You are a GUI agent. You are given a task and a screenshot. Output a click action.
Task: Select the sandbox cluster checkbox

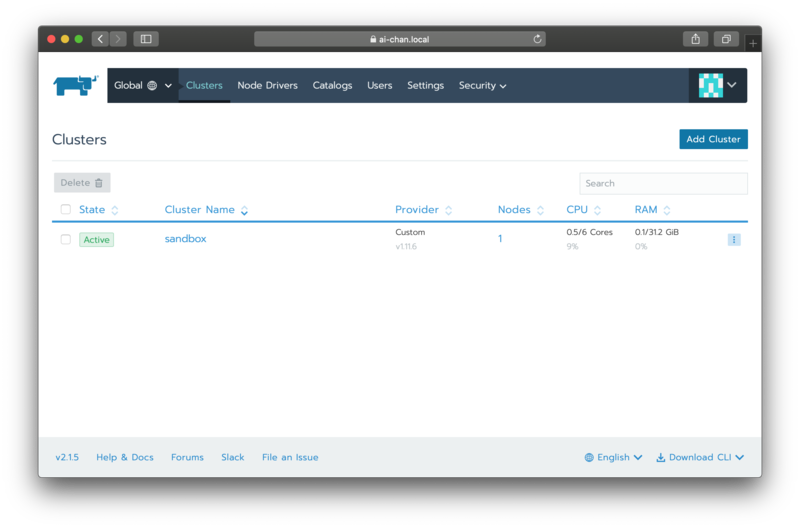pos(66,240)
